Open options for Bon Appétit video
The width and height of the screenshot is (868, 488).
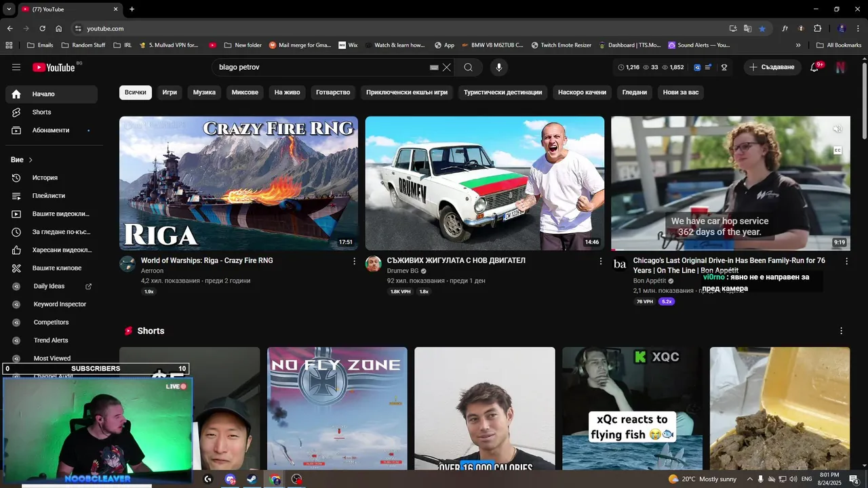[846, 261]
